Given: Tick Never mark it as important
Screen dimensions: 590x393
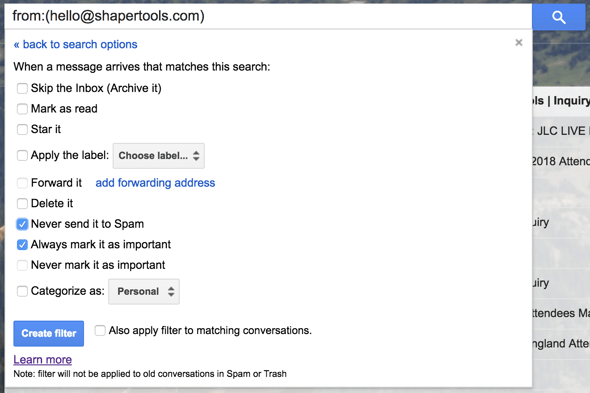Looking at the screenshot, I should [22, 265].
